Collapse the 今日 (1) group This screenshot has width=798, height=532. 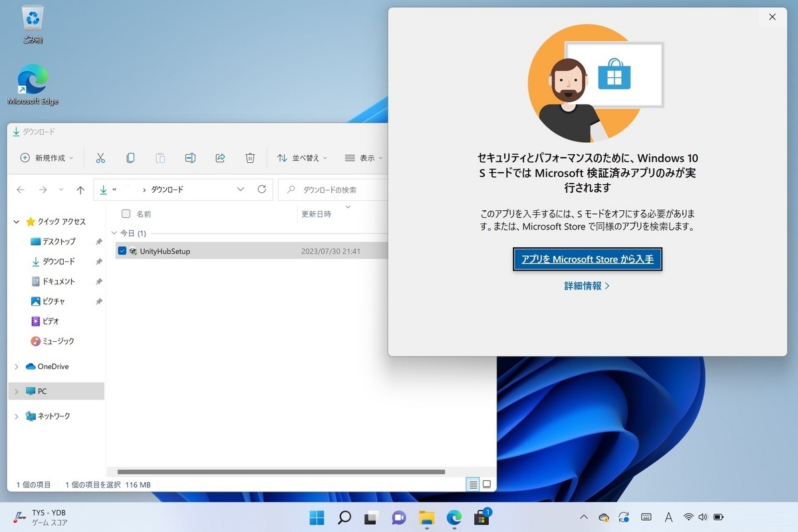pos(114,233)
